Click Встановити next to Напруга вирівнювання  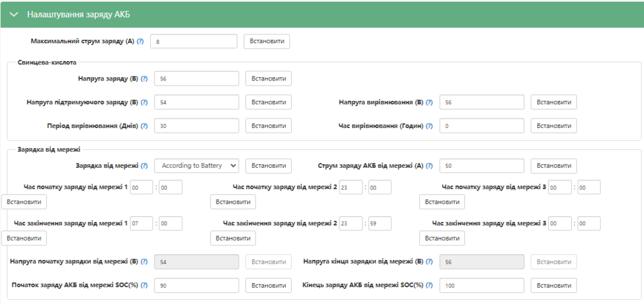(553, 102)
